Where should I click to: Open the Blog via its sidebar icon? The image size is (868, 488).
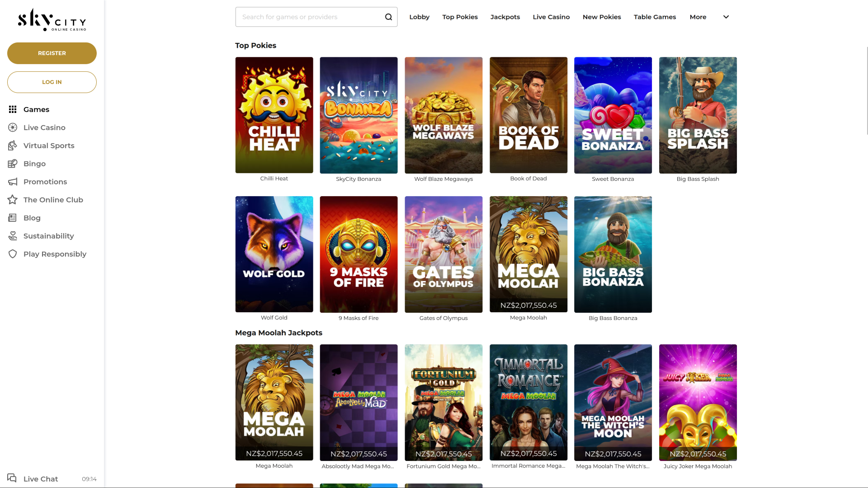13,218
